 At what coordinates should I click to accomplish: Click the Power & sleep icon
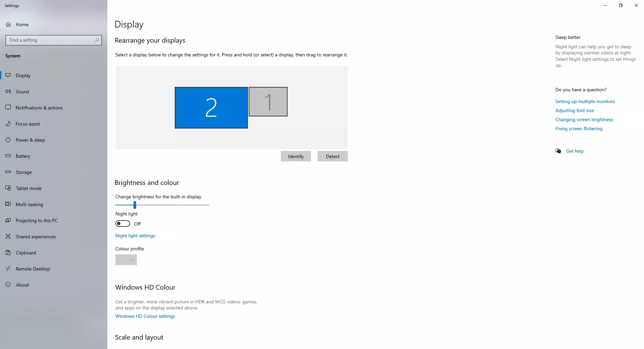pyautogui.click(x=8, y=140)
